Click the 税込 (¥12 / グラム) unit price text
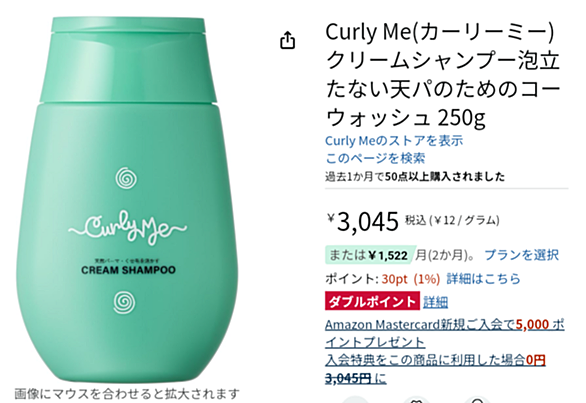Viewport: 586px width, 403px height. 452,220
